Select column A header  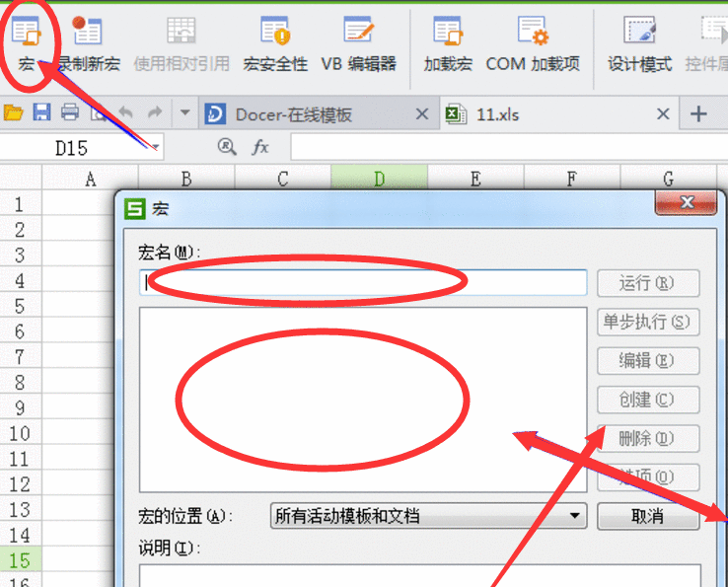pos(91,179)
